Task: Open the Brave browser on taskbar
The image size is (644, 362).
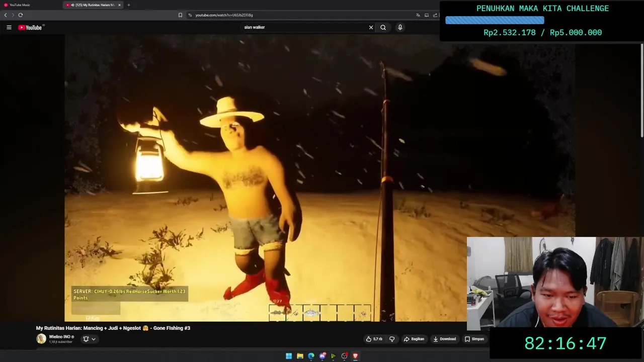Action: pos(355,356)
